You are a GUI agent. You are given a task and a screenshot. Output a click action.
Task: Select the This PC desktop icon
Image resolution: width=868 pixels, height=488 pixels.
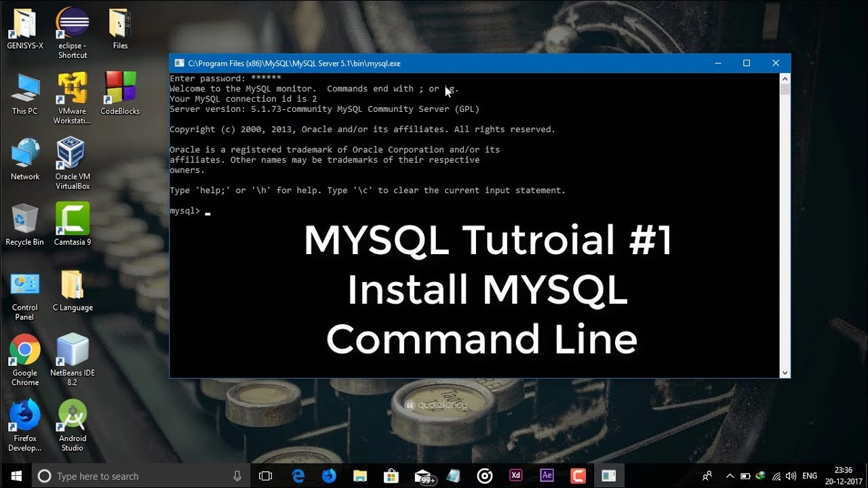tap(25, 94)
